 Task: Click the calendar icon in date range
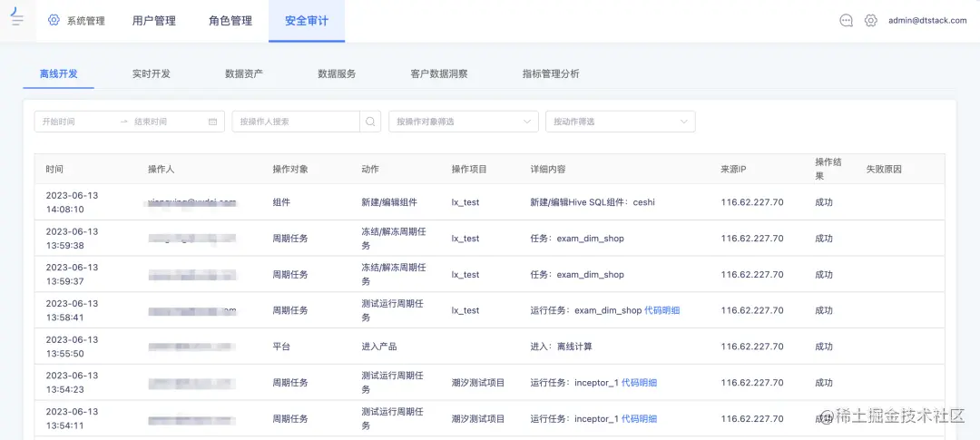point(212,122)
